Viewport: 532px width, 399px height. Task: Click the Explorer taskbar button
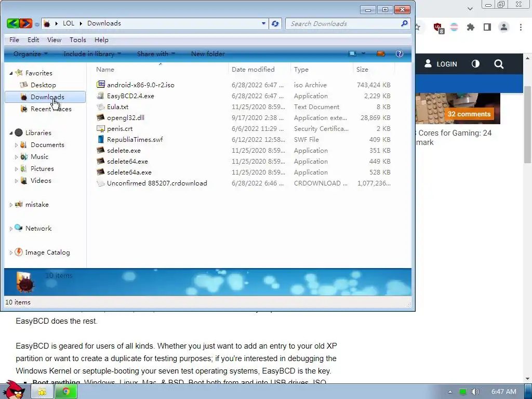[42, 392]
